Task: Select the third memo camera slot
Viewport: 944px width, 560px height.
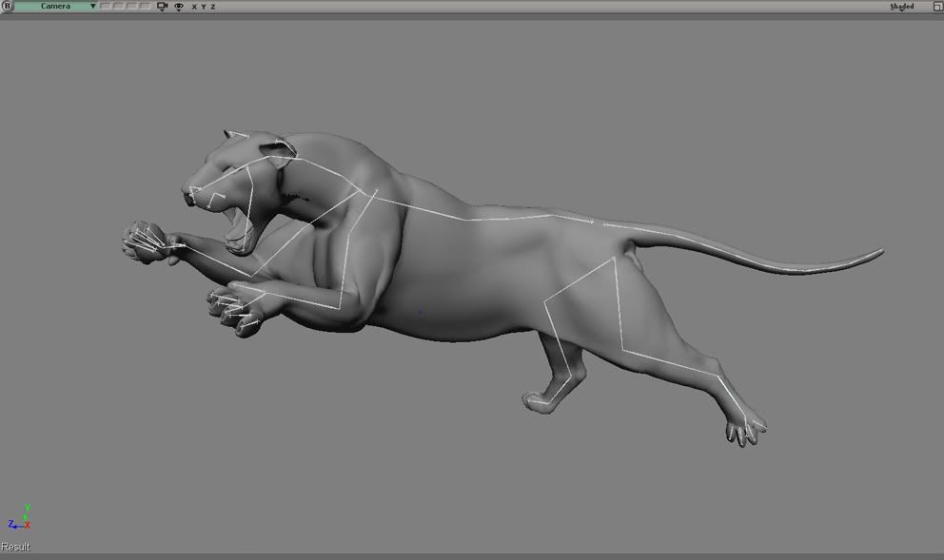Action: pyautogui.click(x=132, y=7)
